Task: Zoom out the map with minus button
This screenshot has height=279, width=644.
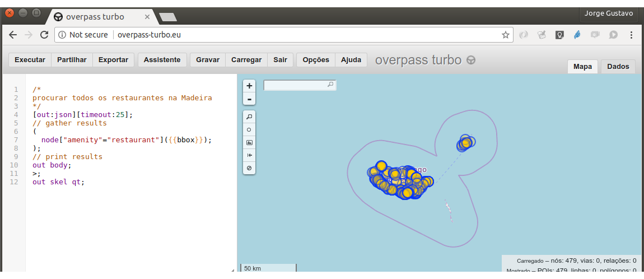Action: (249, 99)
